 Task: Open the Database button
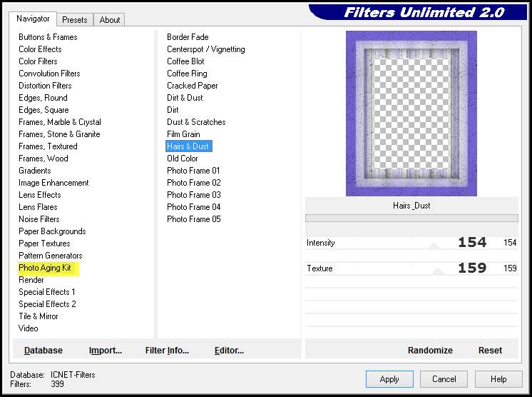44,350
